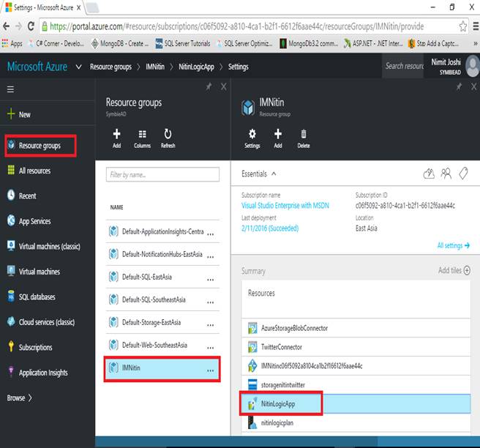Close the Resource groups blade
The width and height of the screenshot is (480, 448).
[224, 86]
